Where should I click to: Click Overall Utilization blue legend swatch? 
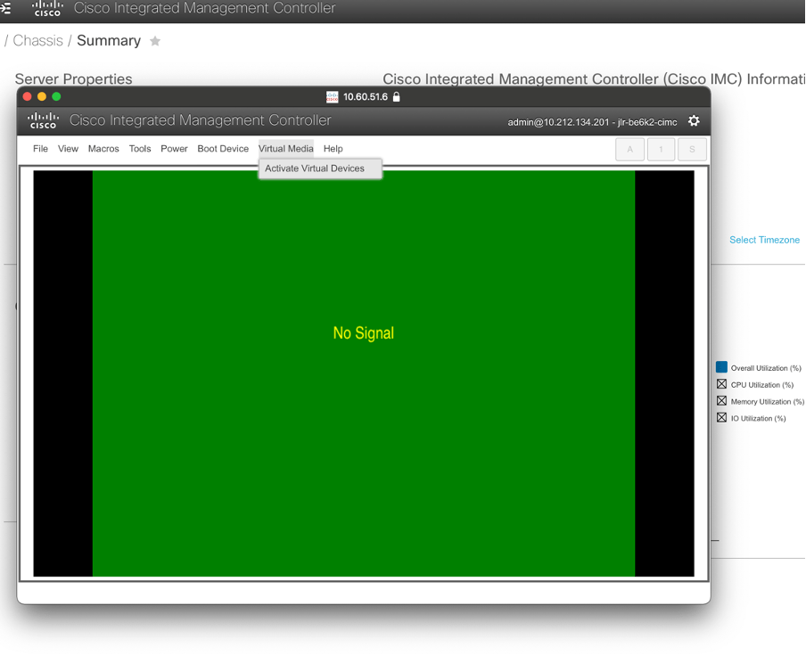pyautogui.click(x=722, y=367)
